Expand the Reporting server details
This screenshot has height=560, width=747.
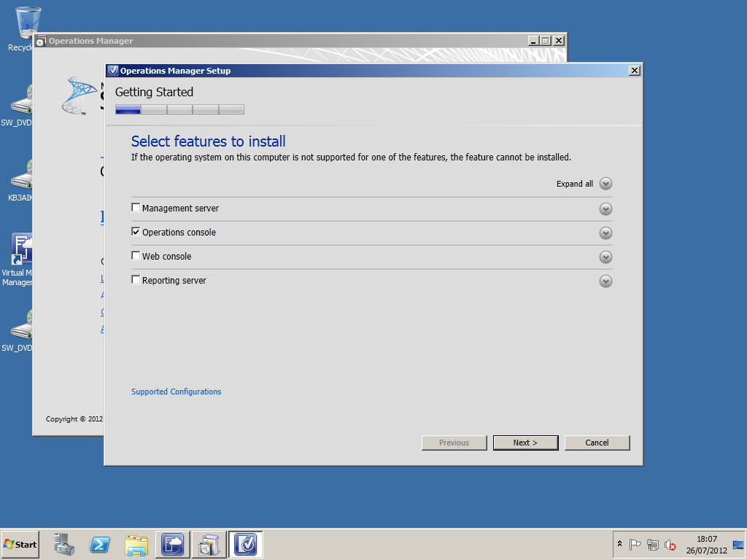click(605, 281)
